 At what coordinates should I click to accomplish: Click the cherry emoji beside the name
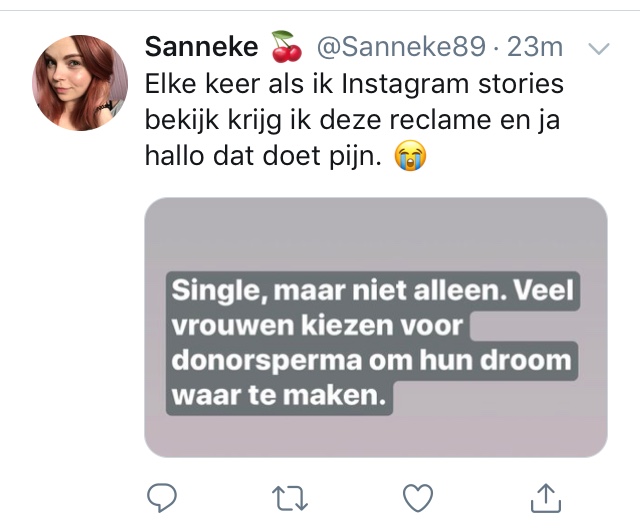point(286,47)
